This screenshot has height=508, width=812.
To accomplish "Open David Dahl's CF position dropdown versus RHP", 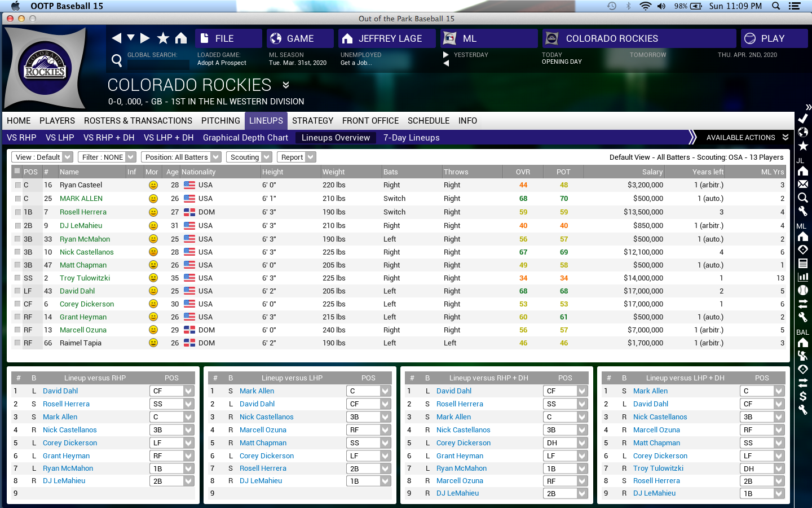I will [172, 391].
